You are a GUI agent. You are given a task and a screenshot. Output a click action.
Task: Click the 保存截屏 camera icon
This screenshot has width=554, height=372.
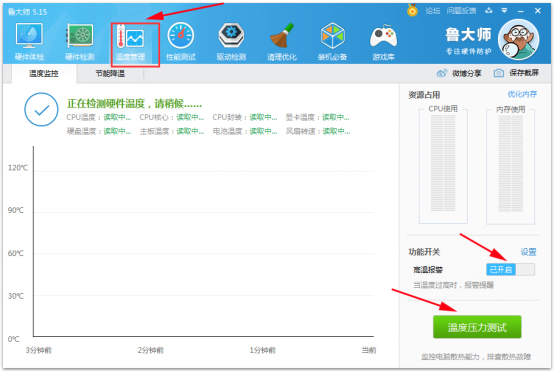click(x=499, y=73)
